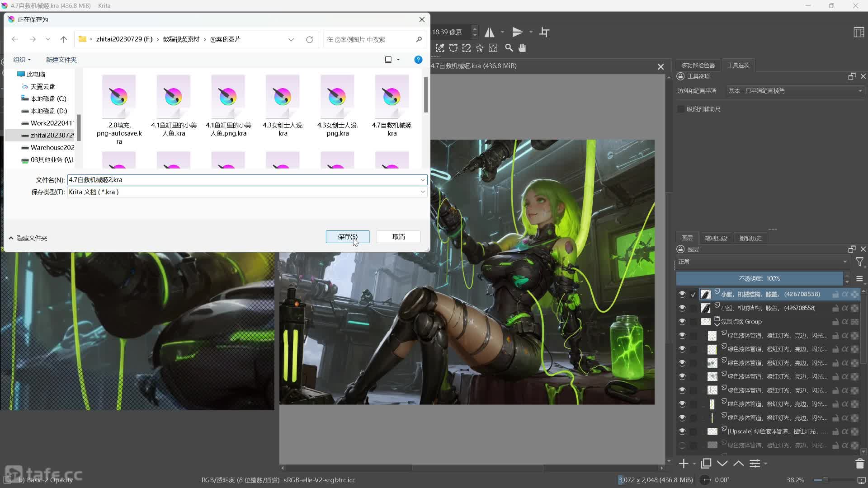The width and height of the screenshot is (868, 488).
Task: Open layers panel options hamburger menu
Action: tap(860, 279)
